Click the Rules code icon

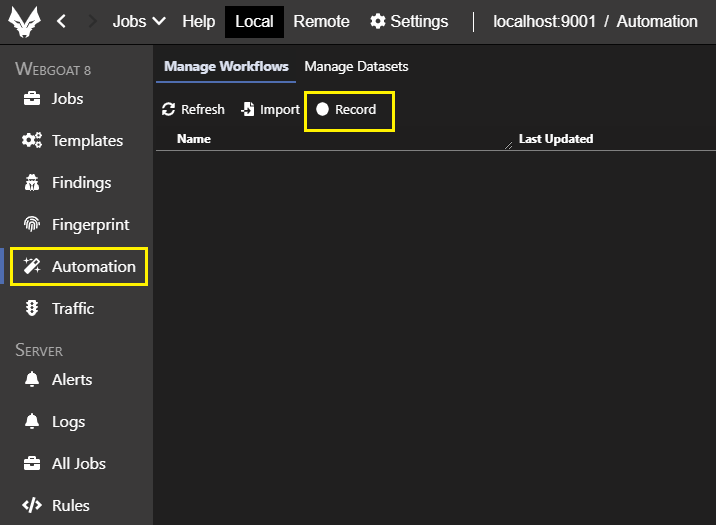click(32, 505)
